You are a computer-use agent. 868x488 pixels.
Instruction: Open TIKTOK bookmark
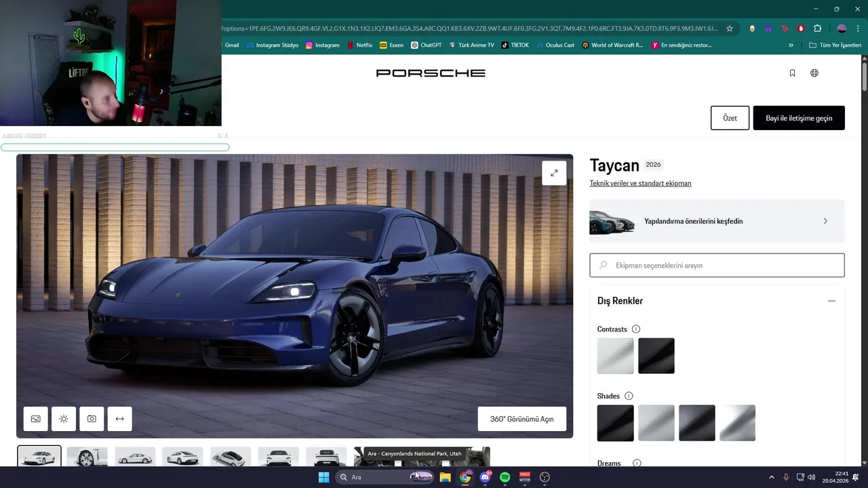click(x=515, y=45)
